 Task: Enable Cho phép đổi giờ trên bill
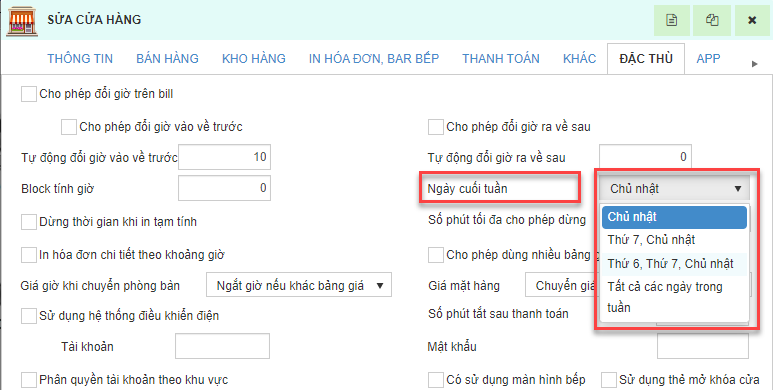[29, 94]
